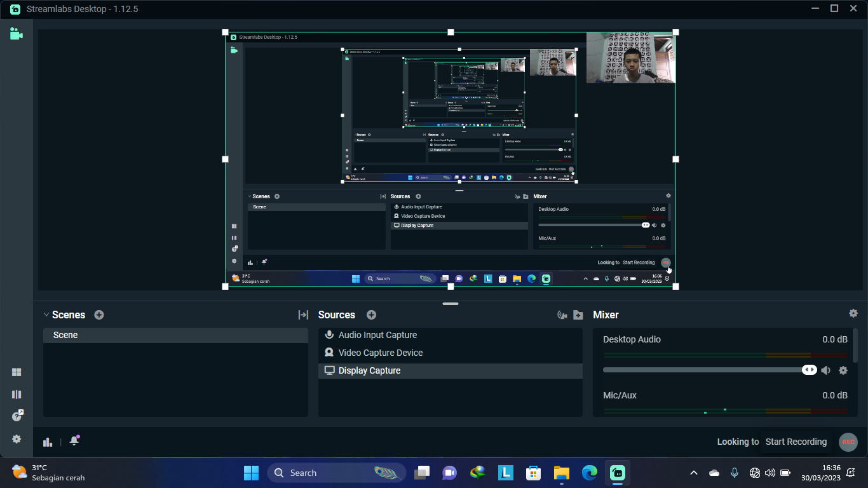Click the Start Recording label
Viewport: 868px width, 488px height.
[x=796, y=442]
